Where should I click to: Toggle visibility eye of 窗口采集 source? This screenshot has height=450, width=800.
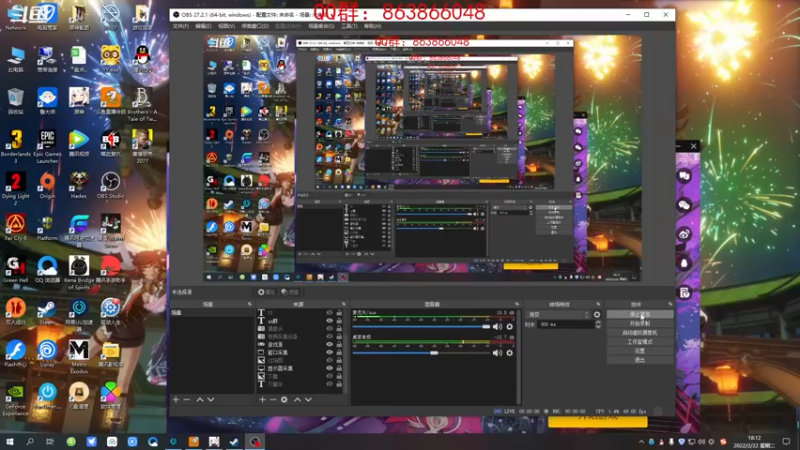(329, 352)
